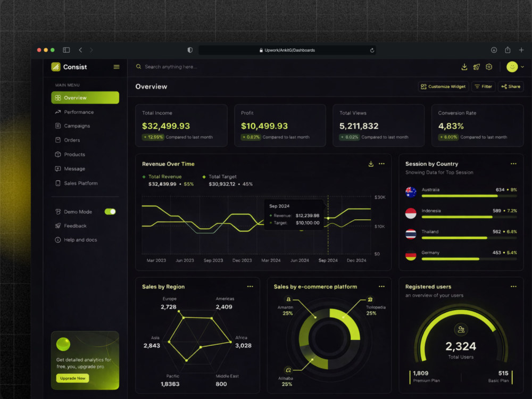Click 2,324 Total Users figure
532x399 pixels.
[461, 346]
